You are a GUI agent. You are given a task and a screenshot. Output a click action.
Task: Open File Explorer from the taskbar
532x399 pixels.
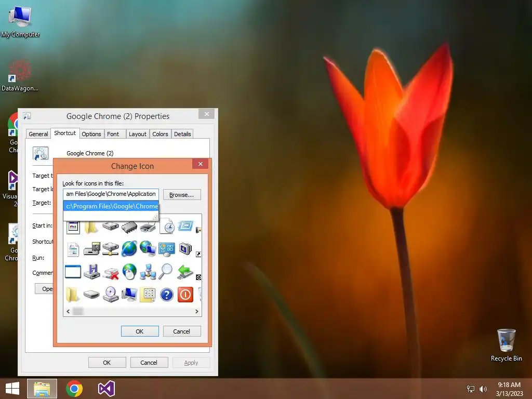[x=42, y=389]
